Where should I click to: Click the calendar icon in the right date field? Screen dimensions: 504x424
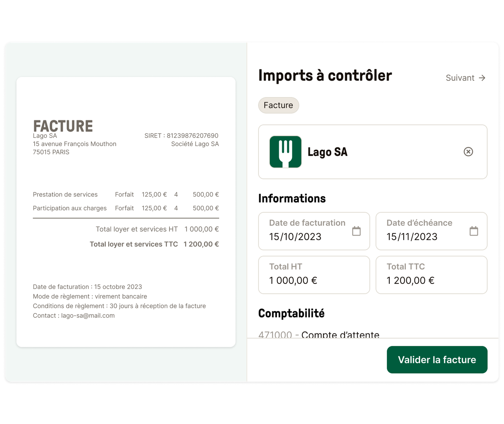474,231
